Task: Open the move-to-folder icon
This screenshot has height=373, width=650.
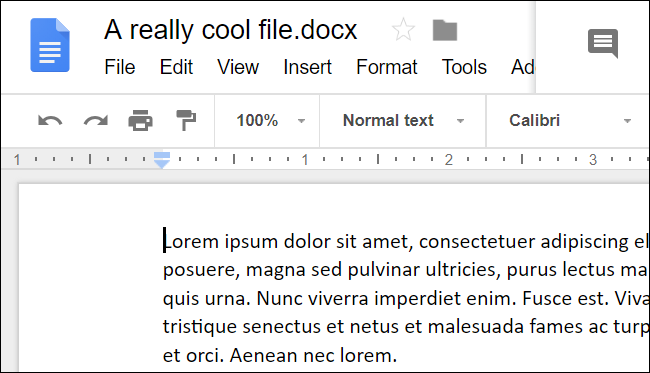Action: 445,30
